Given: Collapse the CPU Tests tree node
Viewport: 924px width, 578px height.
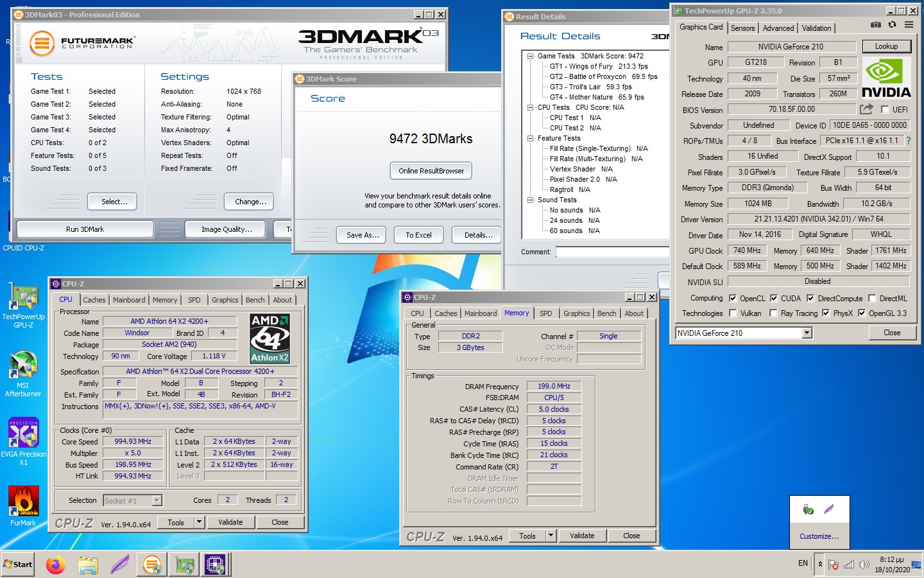Looking at the screenshot, I should tap(531, 107).
